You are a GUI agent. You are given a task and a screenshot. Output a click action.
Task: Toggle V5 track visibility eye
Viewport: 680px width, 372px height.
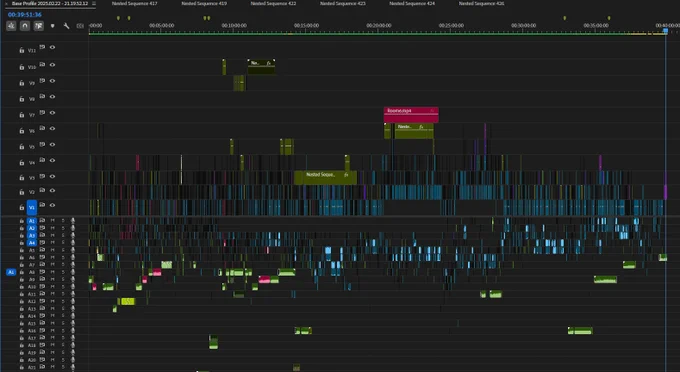[x=52, y=144]
